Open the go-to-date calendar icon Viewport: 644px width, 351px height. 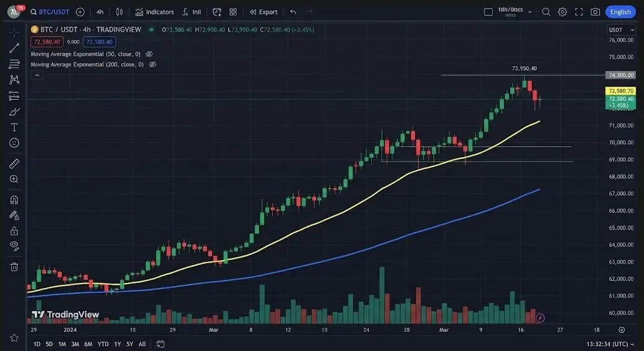click(161, 344)
